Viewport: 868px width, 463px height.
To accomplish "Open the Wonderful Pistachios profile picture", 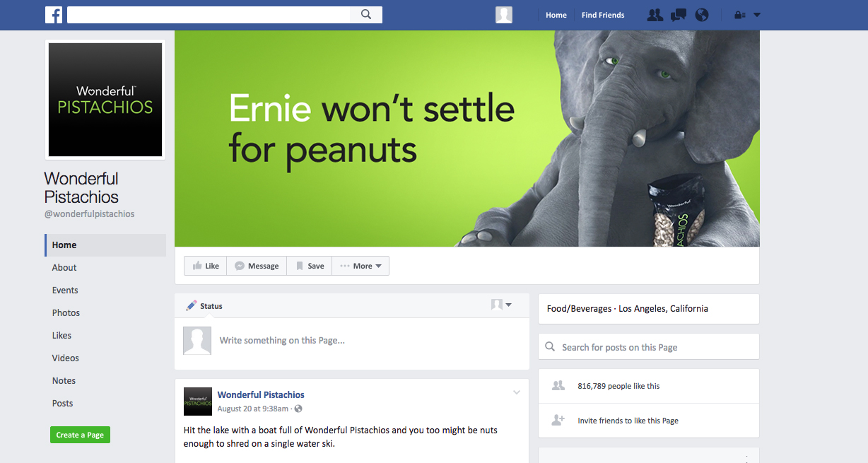I will 105,100.
